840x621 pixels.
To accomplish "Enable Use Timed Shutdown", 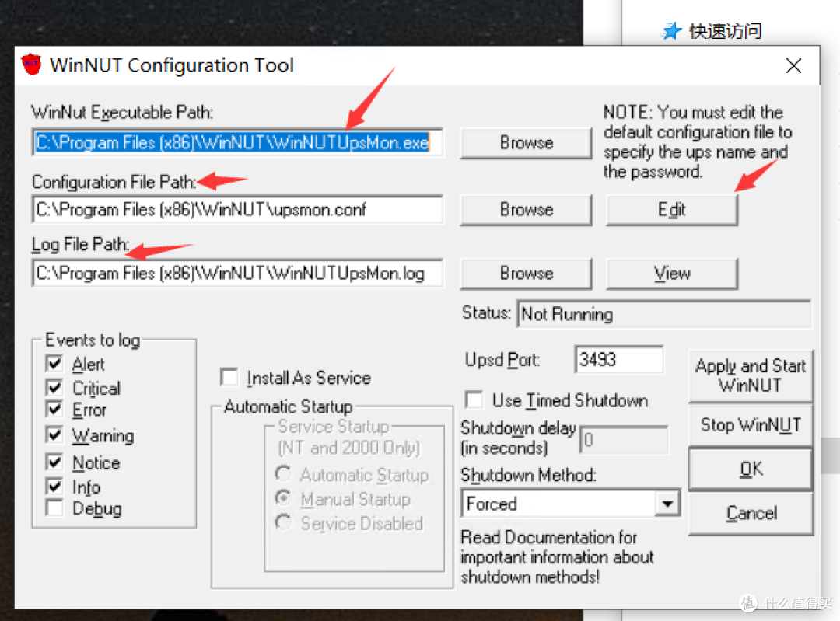I will point(474,400).
